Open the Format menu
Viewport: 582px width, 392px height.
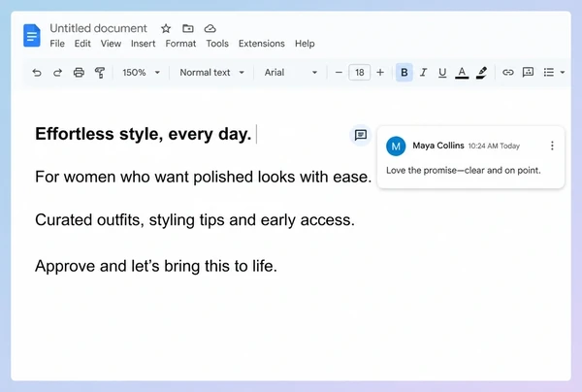pyautogui.click(x=180, y=44)
